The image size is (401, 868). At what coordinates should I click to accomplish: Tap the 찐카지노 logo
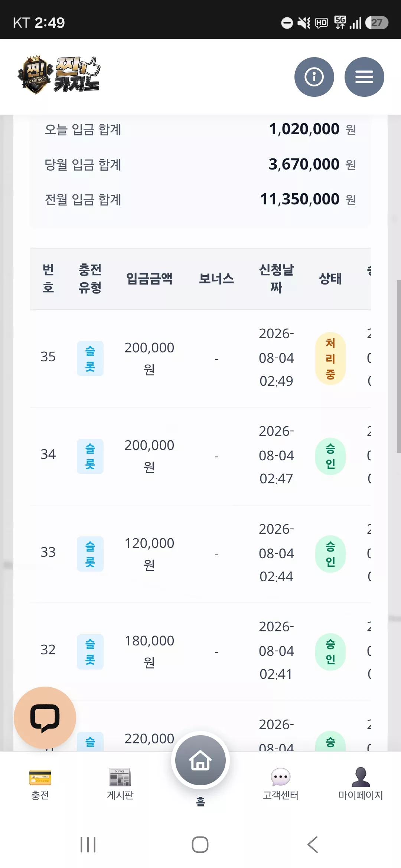click(59, 75)
